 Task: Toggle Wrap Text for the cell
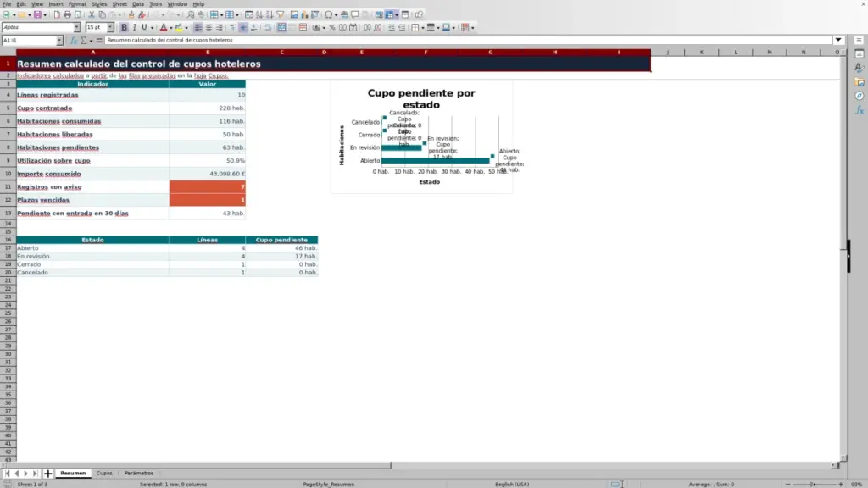[x=268, y=28]
